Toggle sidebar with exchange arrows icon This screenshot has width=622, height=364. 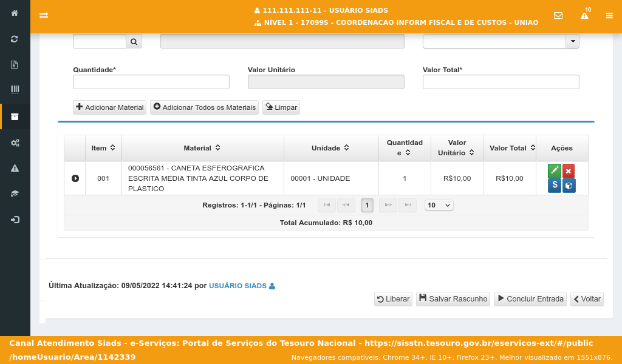[x=44, y=15]
